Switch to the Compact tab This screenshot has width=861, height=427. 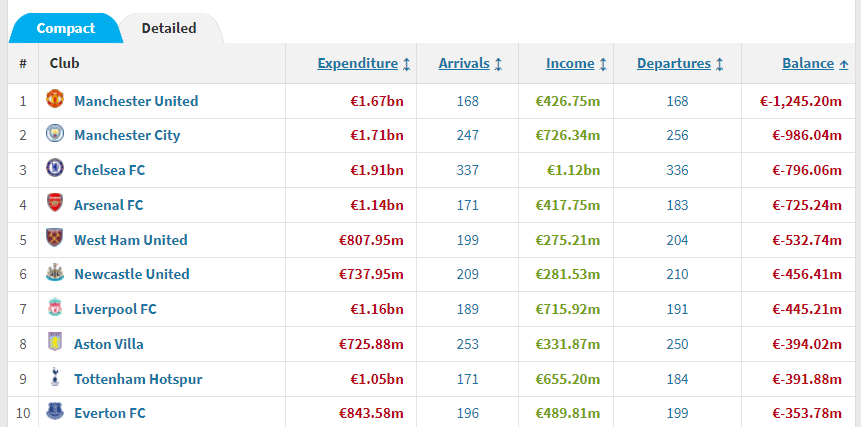(x=66, y=28)
